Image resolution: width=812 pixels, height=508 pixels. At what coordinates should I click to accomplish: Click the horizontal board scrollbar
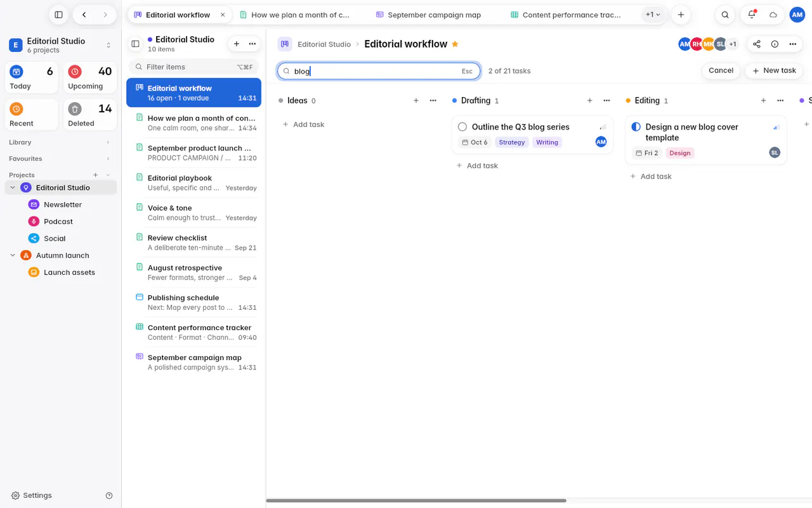[416, 500]
